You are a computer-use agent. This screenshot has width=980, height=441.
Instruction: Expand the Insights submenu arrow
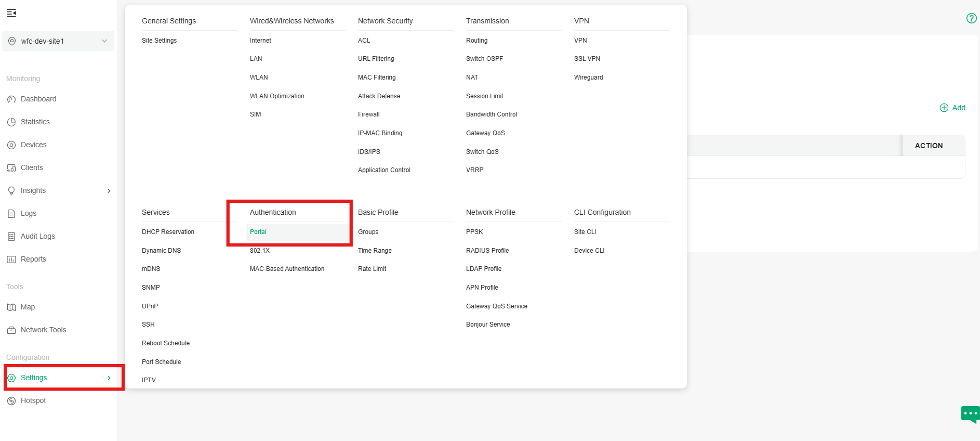coord(109,191)
